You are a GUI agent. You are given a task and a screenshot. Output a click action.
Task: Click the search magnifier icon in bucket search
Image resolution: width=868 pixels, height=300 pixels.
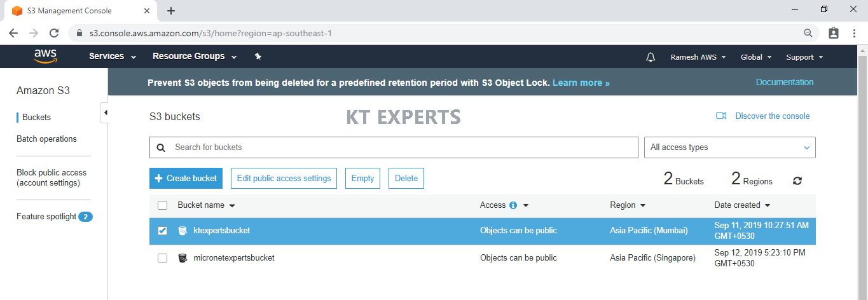[x=161, y=147]
